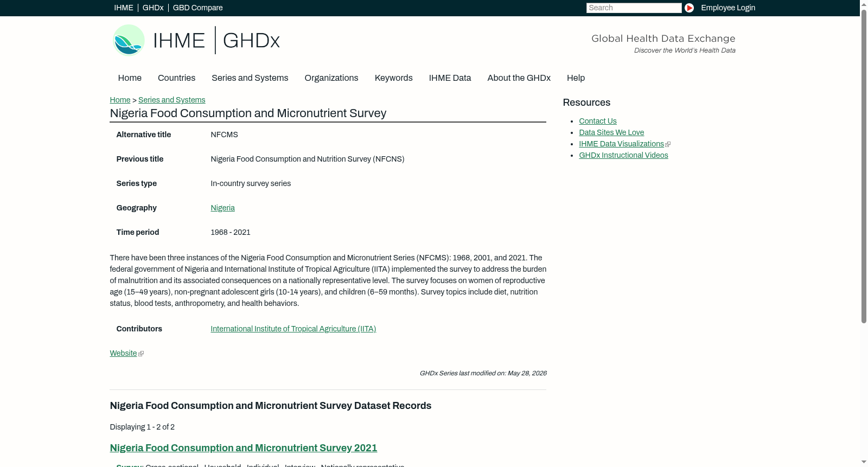Click the 'Global Health Data Exchange' header text
Viewport: 868px width, 467px height.
[x=663, y=39]
